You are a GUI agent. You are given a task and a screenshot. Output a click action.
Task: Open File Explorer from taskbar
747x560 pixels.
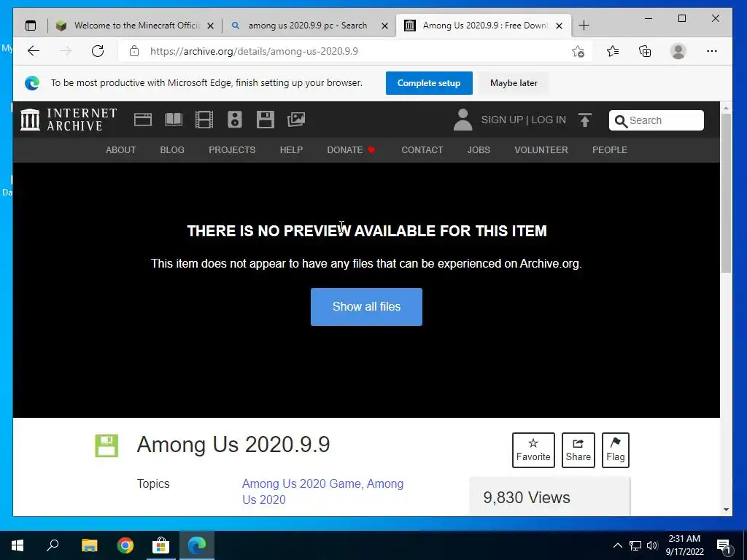pos(89,545)
